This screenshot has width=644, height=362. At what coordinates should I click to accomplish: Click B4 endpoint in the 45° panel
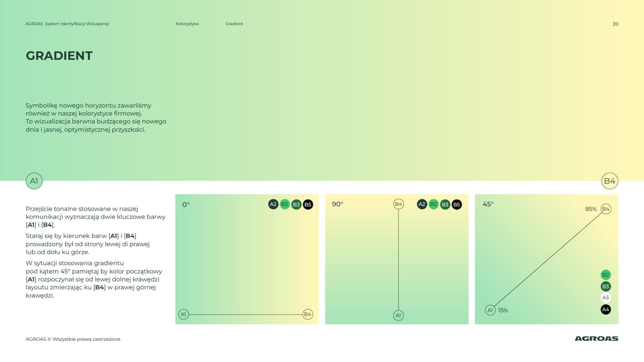pyautogui.click(x=606, y=209)
